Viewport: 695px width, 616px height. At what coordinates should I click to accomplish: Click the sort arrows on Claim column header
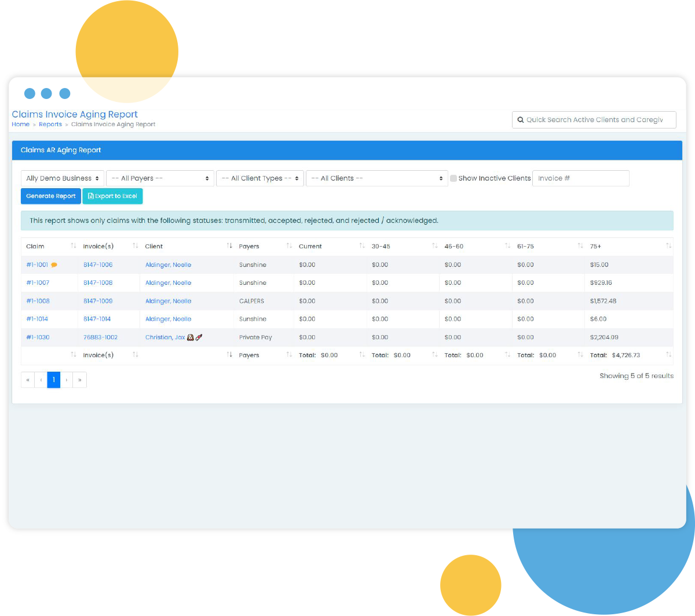(73, 246)
